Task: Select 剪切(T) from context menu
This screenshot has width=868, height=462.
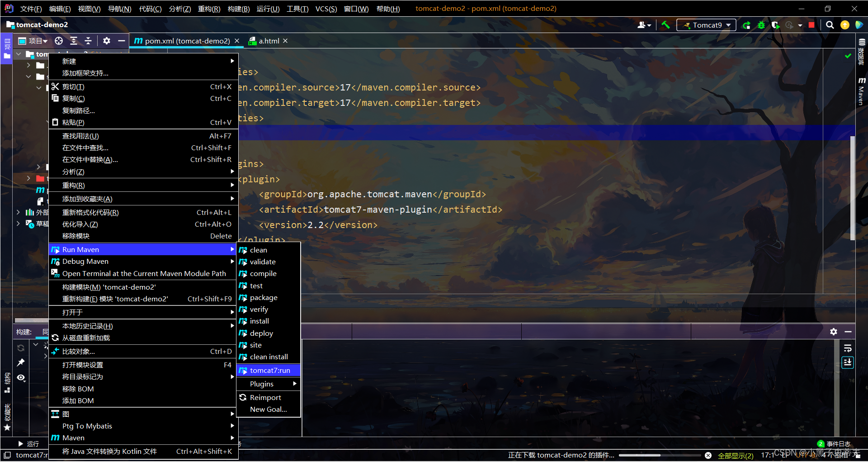Action: 143,86
